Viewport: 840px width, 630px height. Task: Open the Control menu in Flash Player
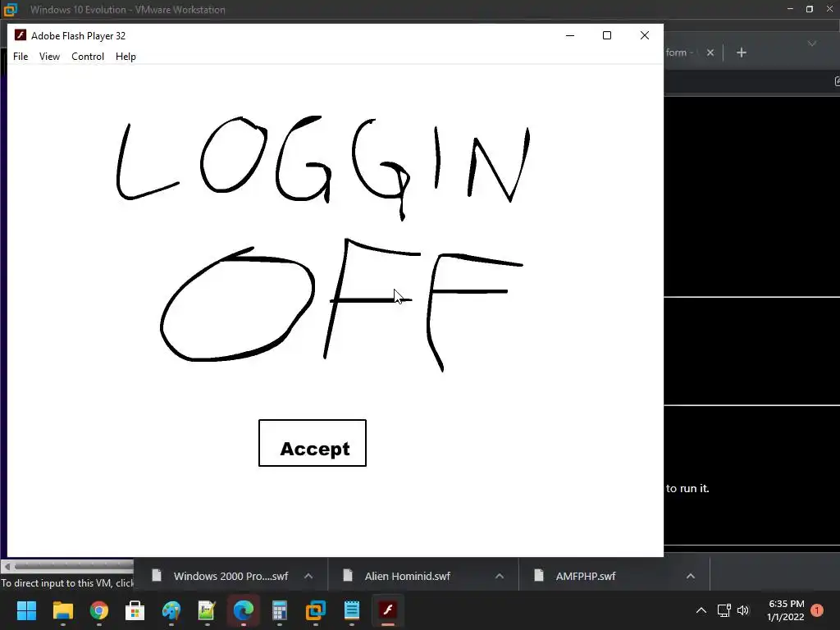(88, 57)
